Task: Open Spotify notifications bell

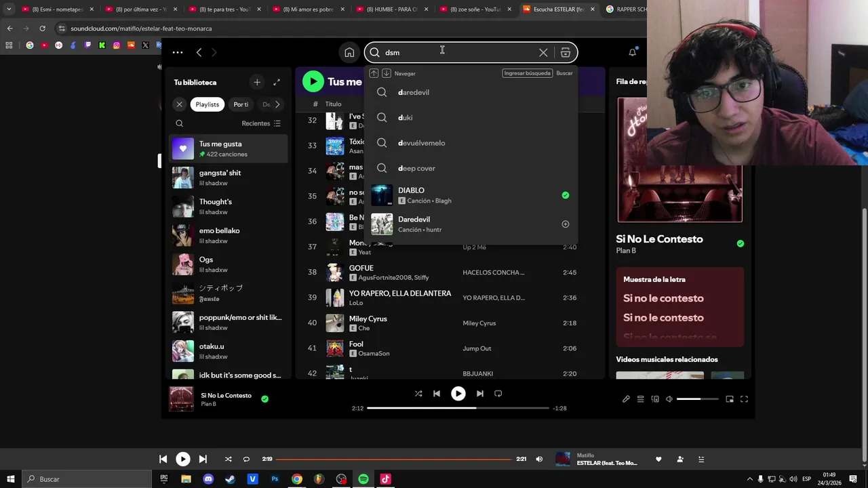Action: [x=632, y=52]
